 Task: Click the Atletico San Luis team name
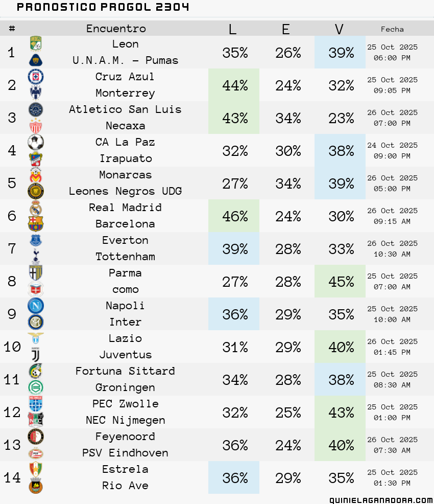point(125,109)
